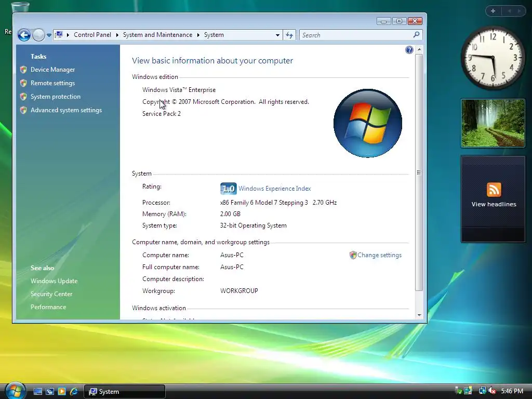Click the greyed forward navigation button
532x399 pixels.
[x=38, y=35]
